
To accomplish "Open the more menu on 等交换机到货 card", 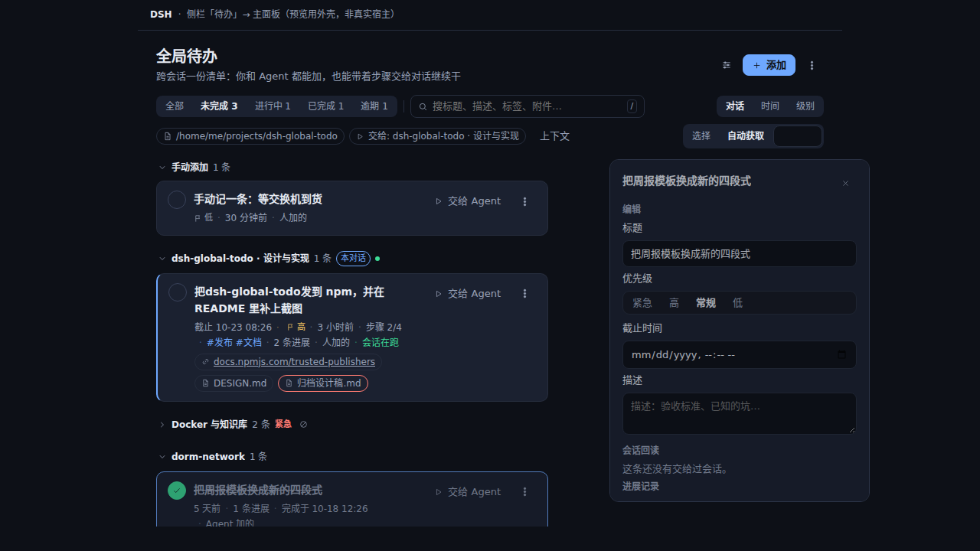I will [x=525, y=201].
